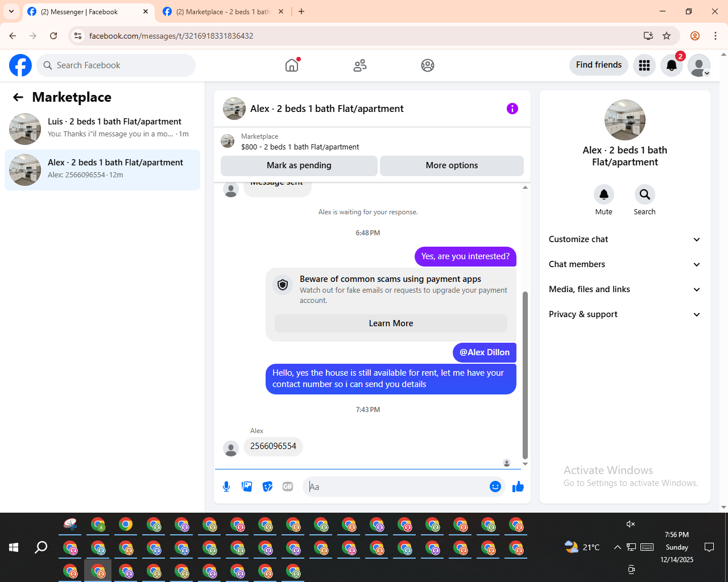
Task: Open the 21°C weather widget
Action: (x=582, y=547)
